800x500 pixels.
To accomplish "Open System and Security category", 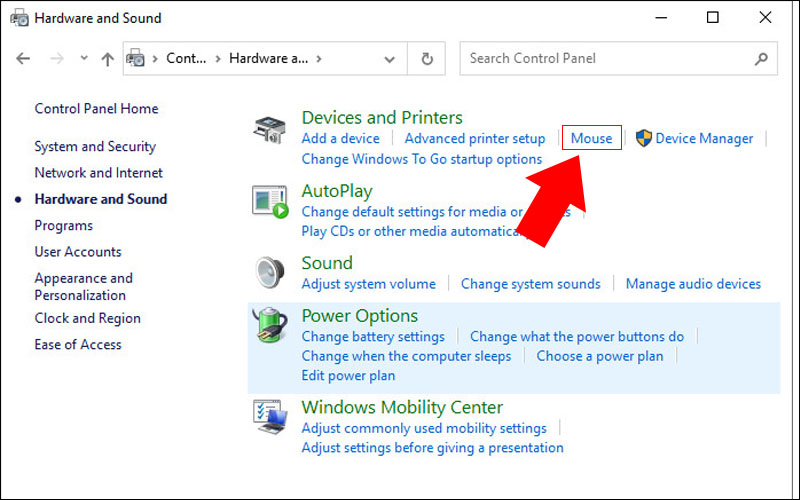I will pyautogui.click(x=95, y=146).
